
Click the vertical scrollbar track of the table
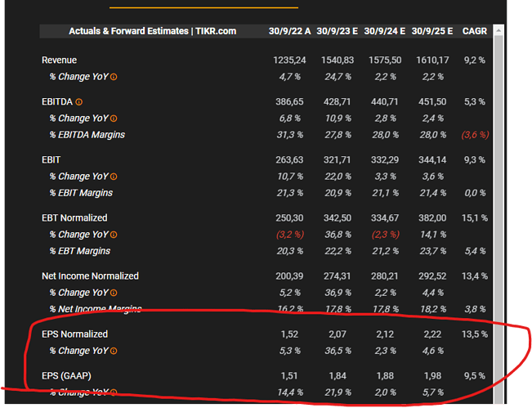pyautogui.click(x=499, y=204)
